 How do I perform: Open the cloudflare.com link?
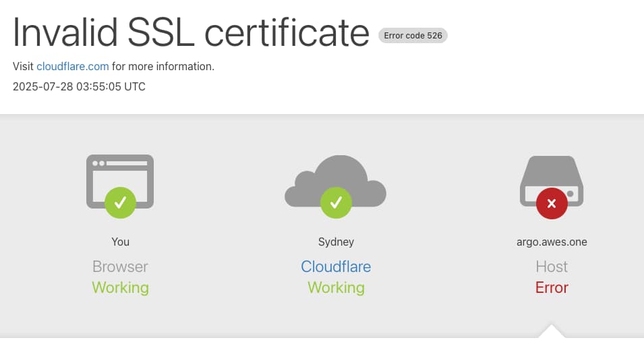pos(73,67)
